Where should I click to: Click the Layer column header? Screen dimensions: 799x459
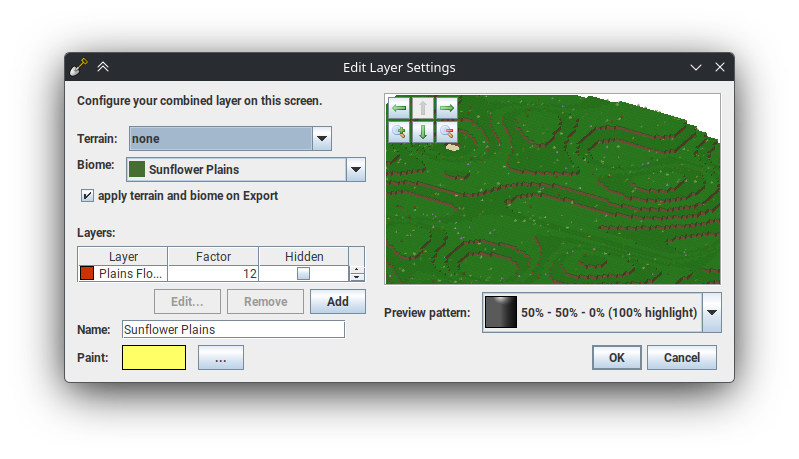coord(123,257)
